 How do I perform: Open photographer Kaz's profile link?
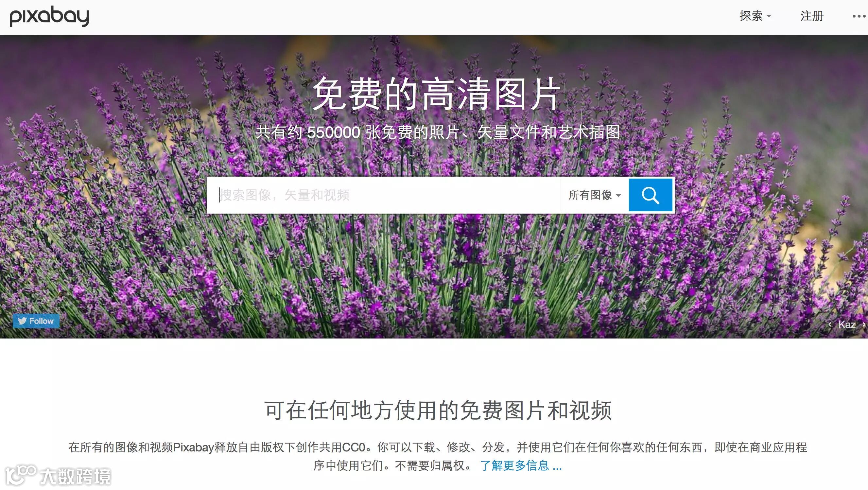coord(847,325)
